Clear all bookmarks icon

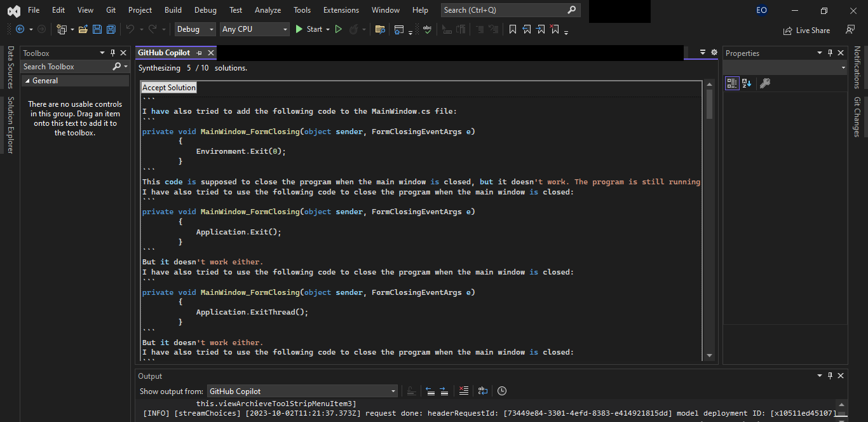[555, 29]
